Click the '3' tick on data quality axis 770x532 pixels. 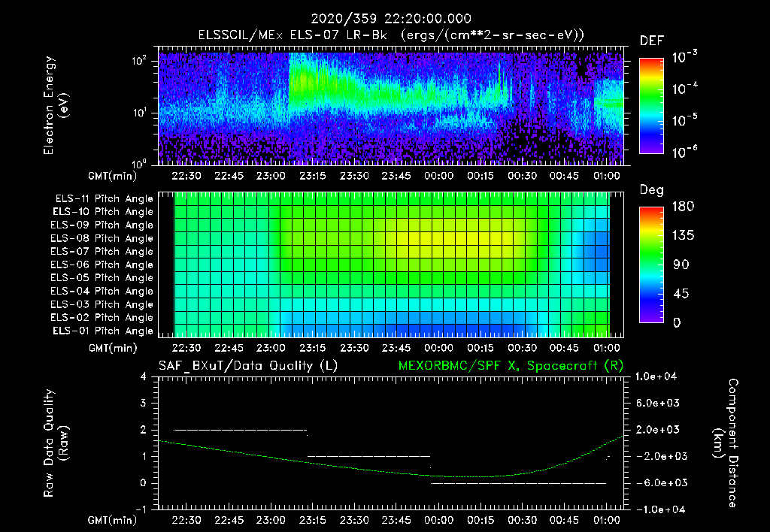(x=144, y=403)
